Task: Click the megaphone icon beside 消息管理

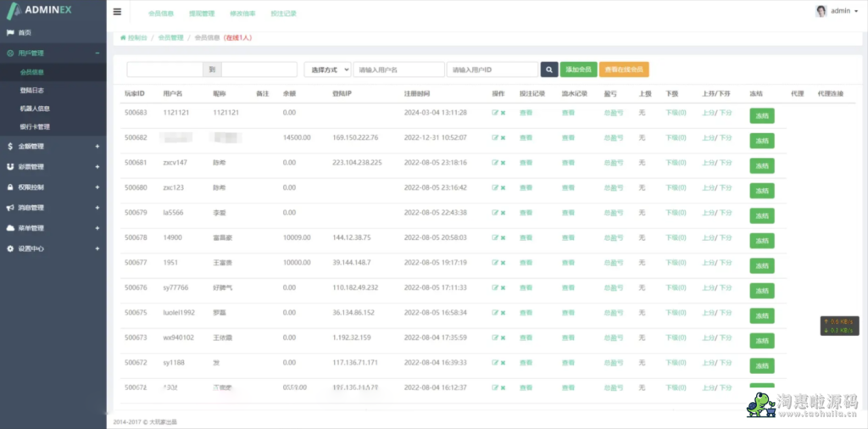Action: [x=10, y=208]
